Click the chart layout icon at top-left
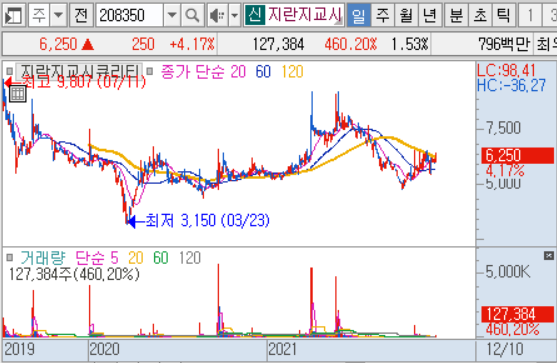Viewport: 557px width, 363px height. [13, 15]
